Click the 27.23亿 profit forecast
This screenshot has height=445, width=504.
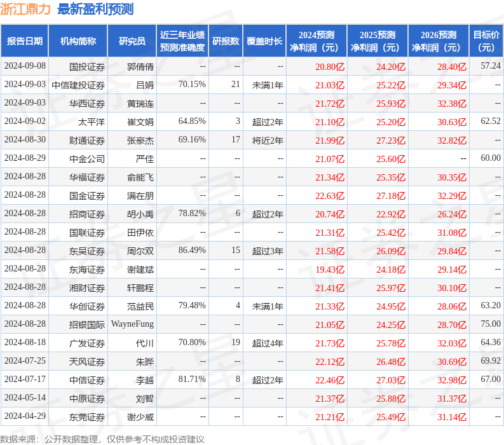pos(391,140)
